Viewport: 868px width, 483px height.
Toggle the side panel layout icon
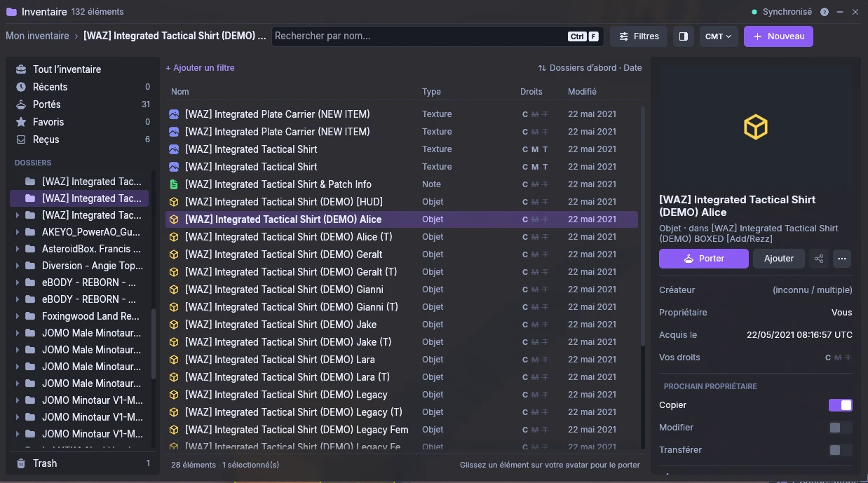pyautogui.click(x=684, y=36)
